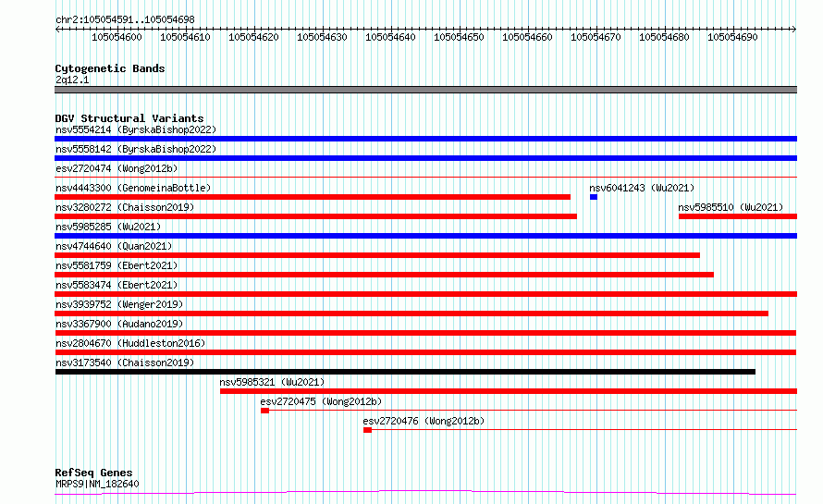Select the red bar under nsv3367900
This screenshot has width=823, height=504.
(425, 333)
